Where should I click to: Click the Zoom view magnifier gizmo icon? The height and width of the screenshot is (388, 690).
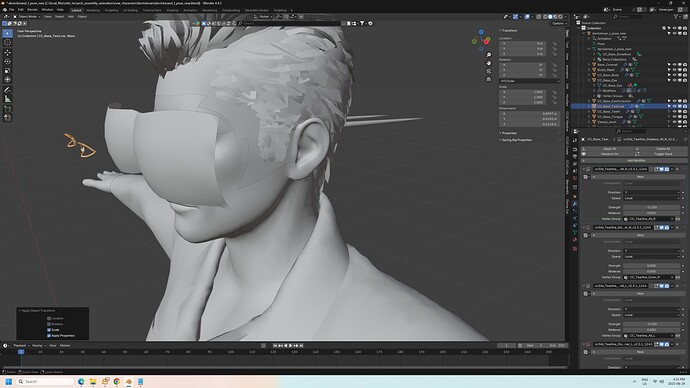click(x=488, y=55)
